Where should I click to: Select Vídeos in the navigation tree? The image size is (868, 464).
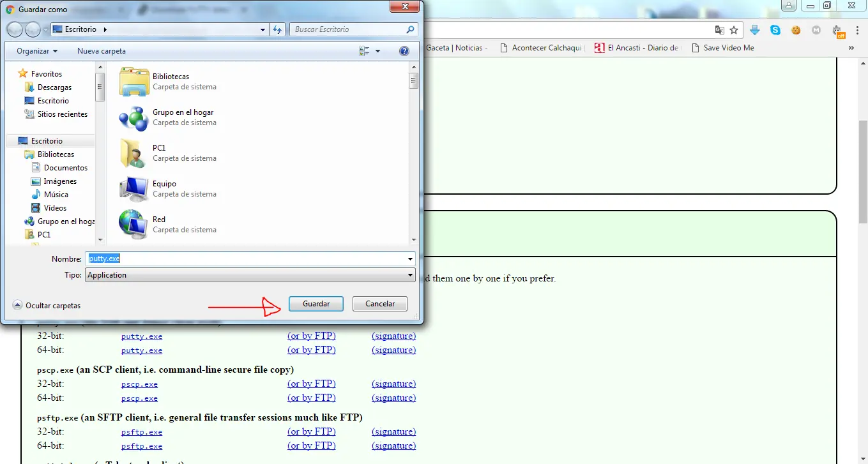55,208
